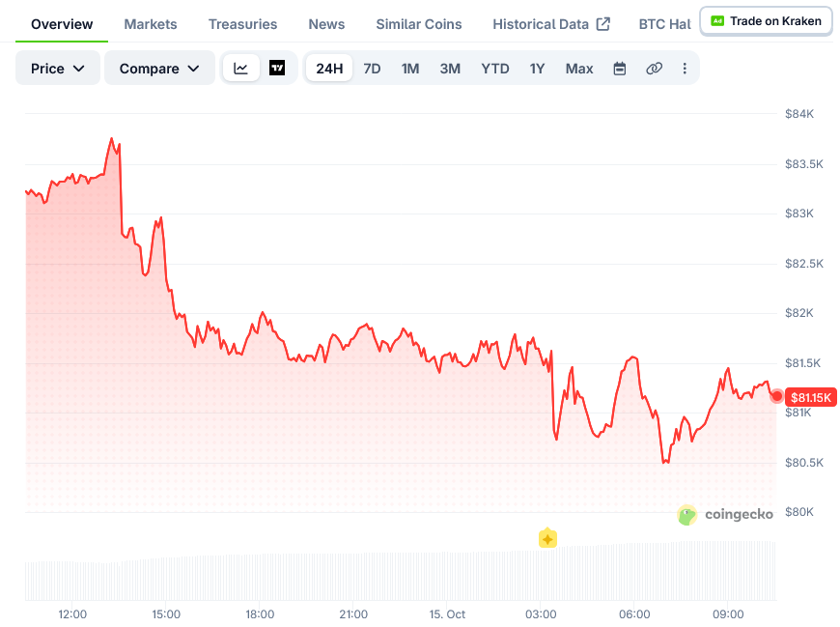This screenshot has width=840, height=627.
Task: Open the Price dropdown
Action: (57, 68)
